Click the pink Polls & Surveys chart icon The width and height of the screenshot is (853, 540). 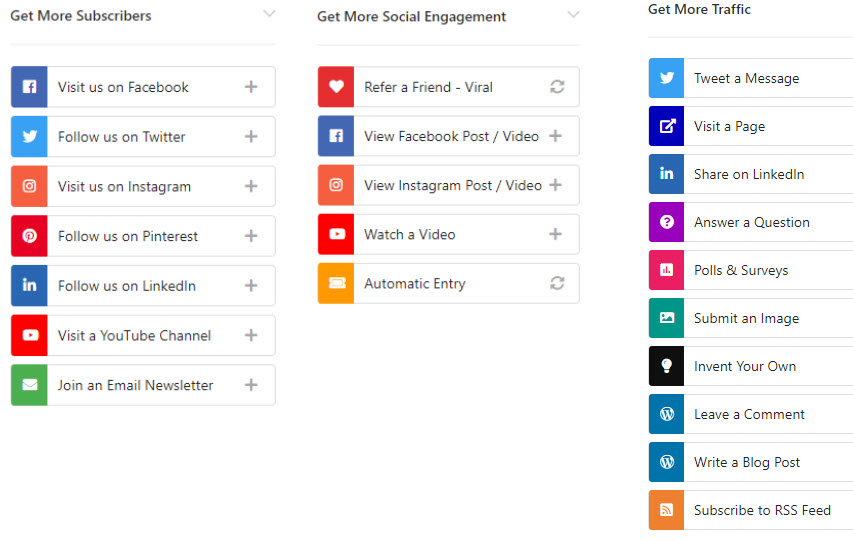click(x=666, y=270)
